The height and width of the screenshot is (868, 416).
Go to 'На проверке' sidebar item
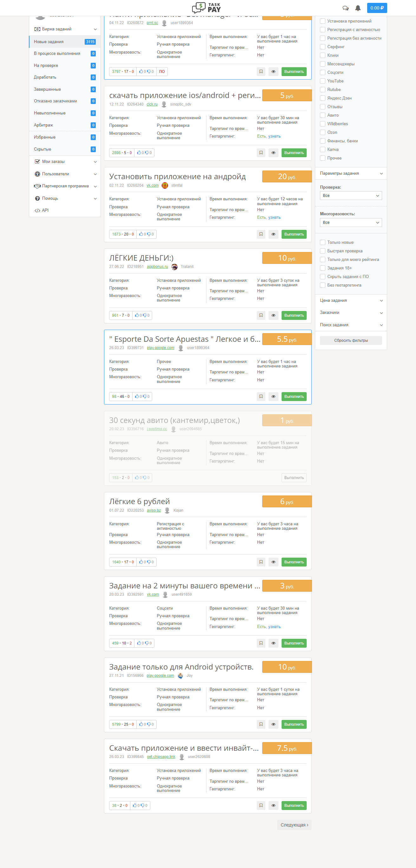click(65, 66)
